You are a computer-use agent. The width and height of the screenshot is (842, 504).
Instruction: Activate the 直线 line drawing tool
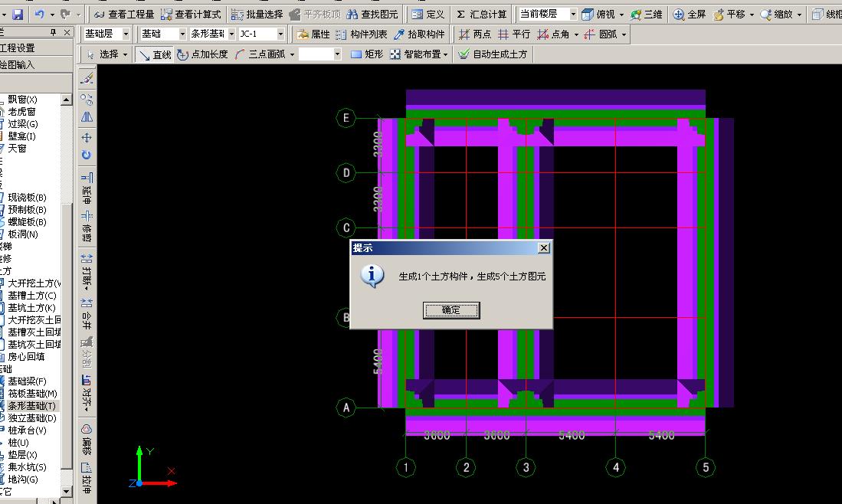tap(155, 54)
